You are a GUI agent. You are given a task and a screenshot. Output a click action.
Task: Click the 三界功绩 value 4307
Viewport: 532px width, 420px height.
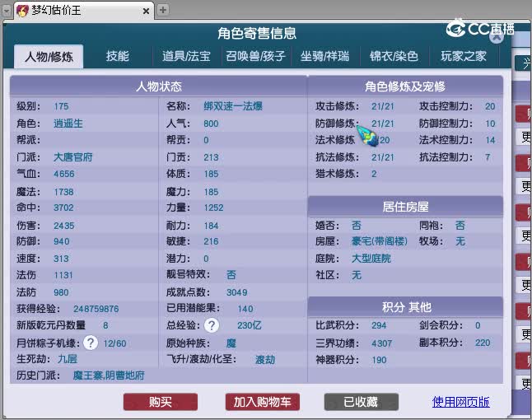pos(381,343)
